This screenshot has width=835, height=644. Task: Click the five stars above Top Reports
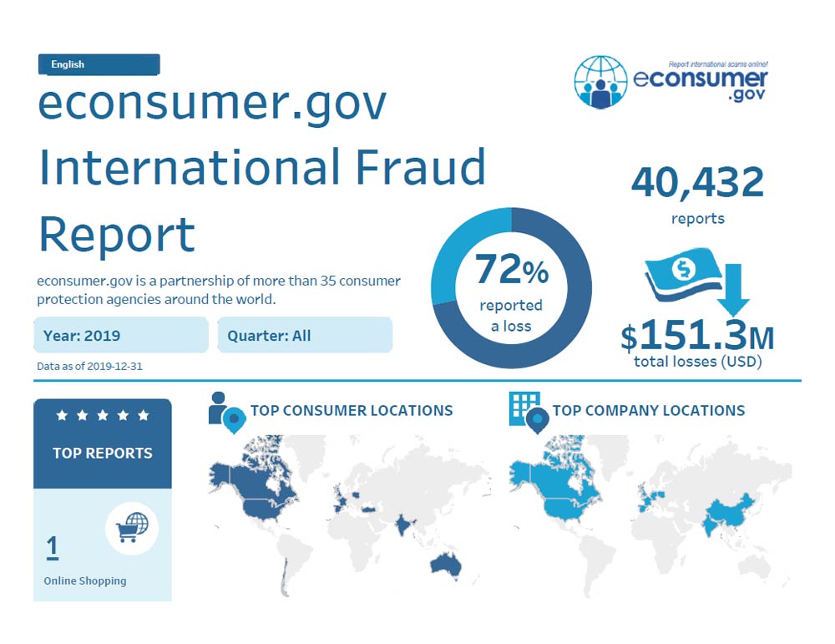[102, 415]
